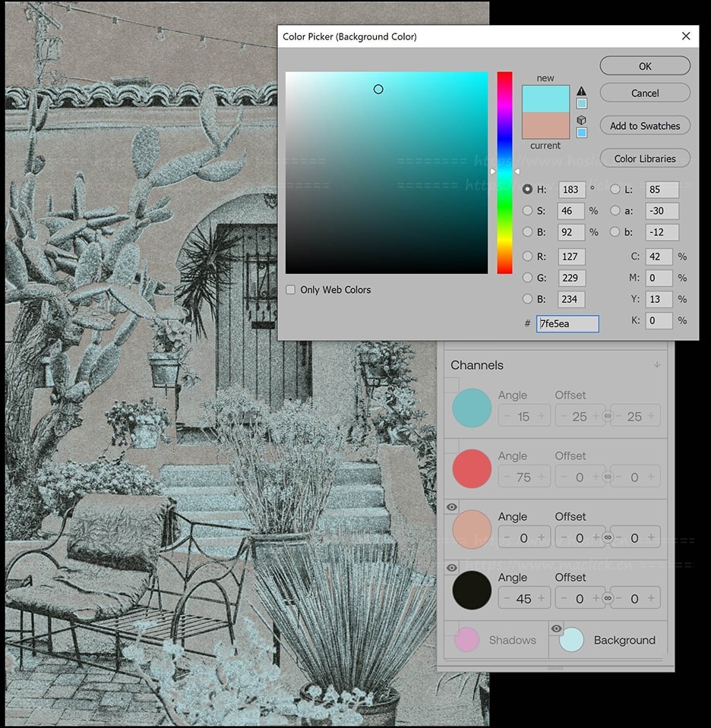Click the Y yellow percentage field

tap(659, 299)
